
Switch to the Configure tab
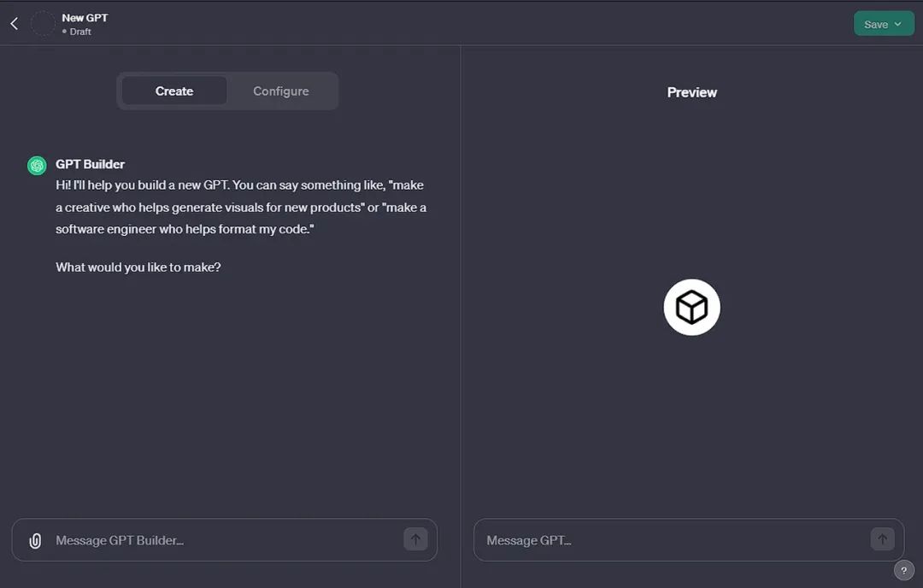[280, 91]
